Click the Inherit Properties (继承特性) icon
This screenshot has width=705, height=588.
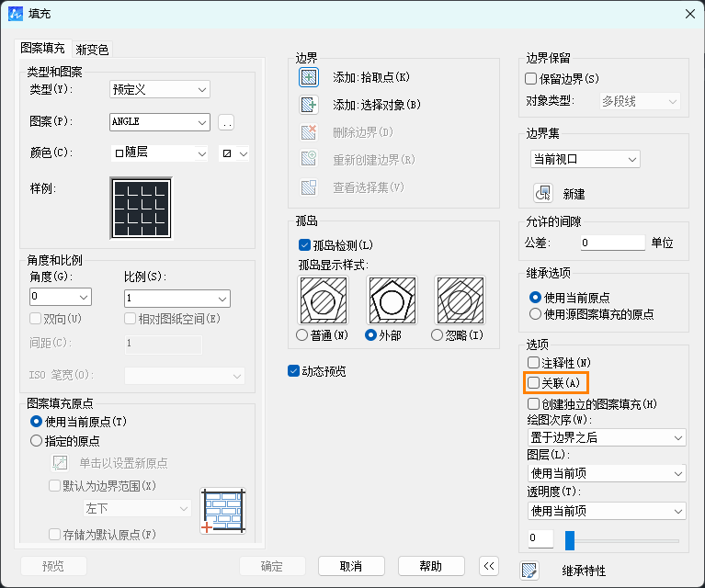click(x=529, y=571)
